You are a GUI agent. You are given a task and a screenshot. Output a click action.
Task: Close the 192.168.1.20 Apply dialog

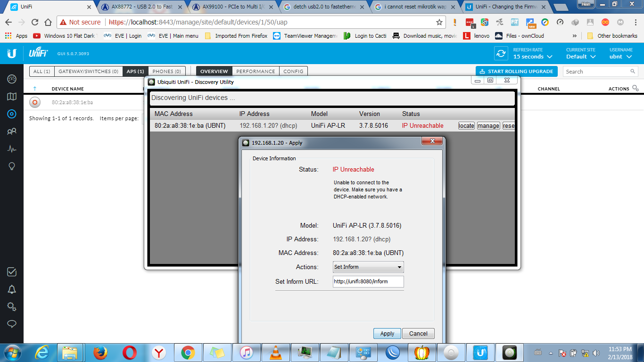(432, 142)
